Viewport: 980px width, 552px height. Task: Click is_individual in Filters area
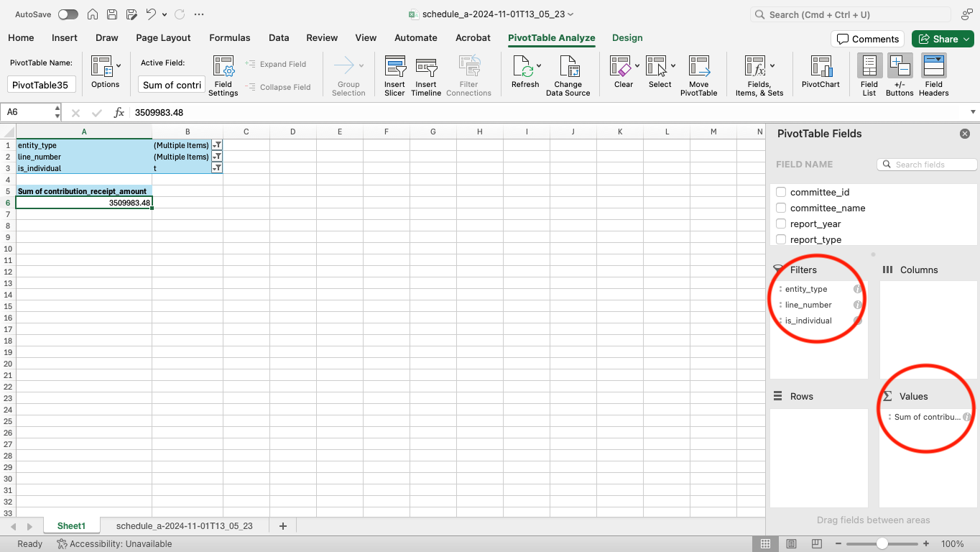(x=808, y=321)
